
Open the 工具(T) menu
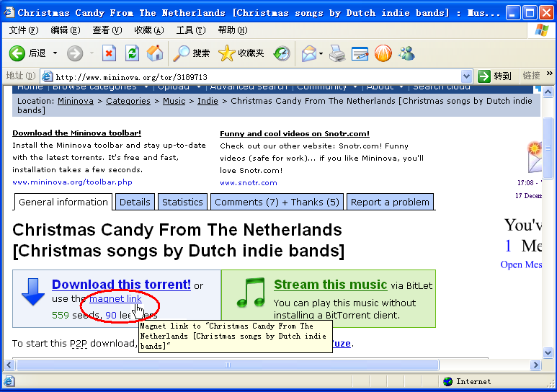pyautogui.click(x=191, y=30)
